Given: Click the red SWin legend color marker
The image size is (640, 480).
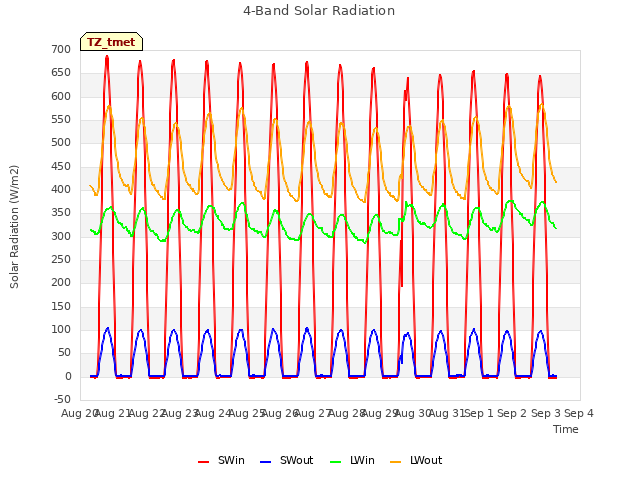Looking at the screenshot, I should 203,462.
